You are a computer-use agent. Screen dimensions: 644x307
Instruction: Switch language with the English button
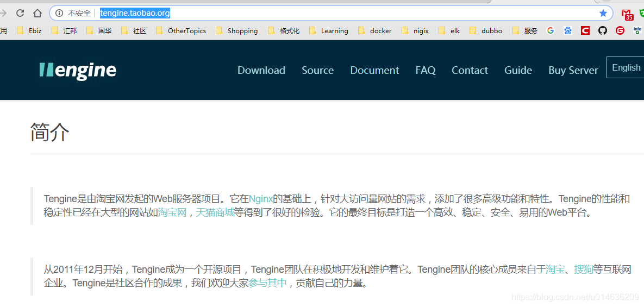click(625, 67)
